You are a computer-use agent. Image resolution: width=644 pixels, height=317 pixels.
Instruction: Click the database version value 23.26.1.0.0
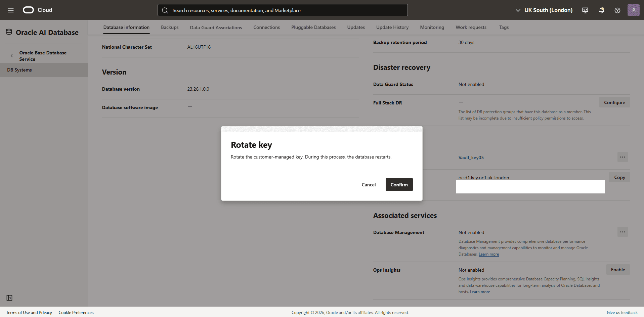click(198, 89)
